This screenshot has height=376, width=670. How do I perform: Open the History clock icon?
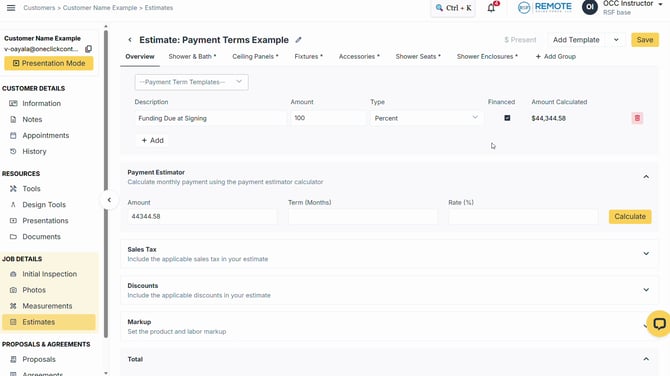click(x=13, y=151)
